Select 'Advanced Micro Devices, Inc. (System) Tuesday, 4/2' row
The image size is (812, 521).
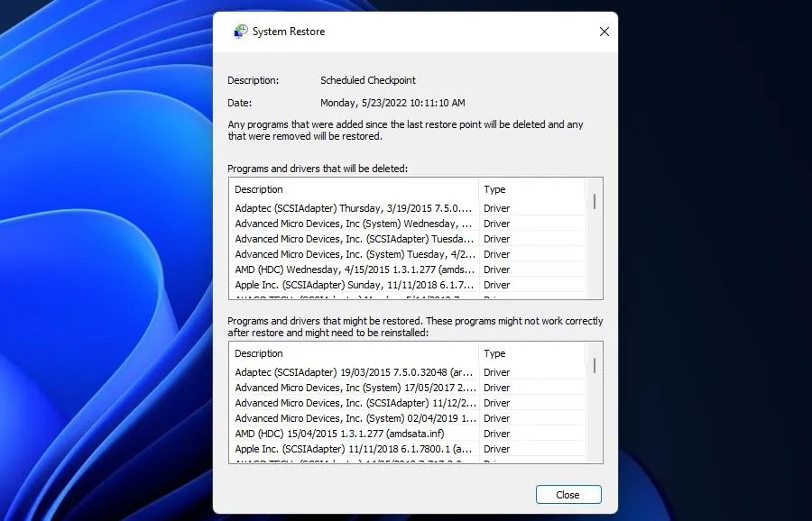tap(408, 254)
